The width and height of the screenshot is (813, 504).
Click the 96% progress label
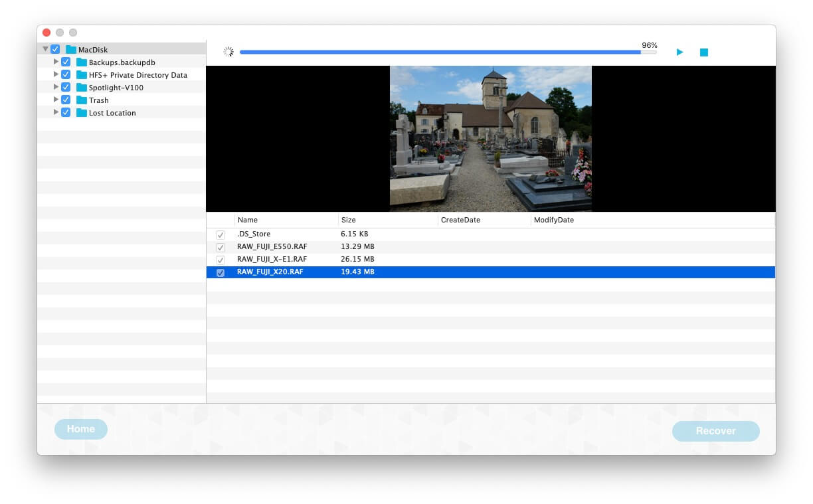coord(650,45)
